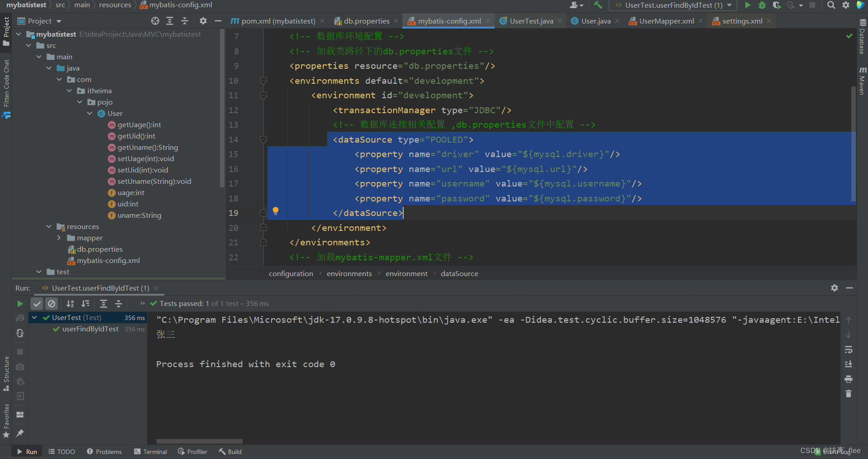This screenshot has width=868, height=459.
Task: Collapse all in Project panel
Action: click(x=185, y=21)
